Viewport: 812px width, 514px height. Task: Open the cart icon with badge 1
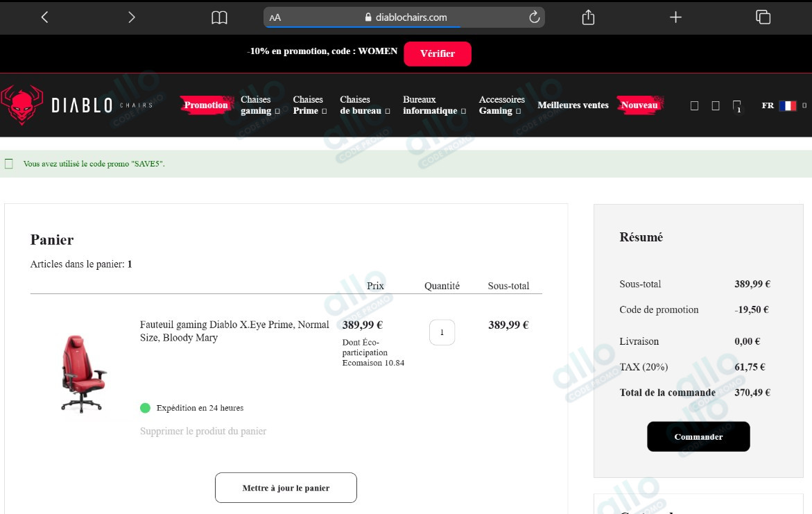tap(736, 106)
